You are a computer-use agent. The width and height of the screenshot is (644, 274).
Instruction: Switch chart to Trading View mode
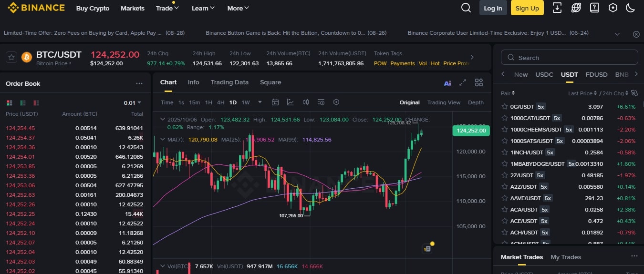click(x=444, y=102)
